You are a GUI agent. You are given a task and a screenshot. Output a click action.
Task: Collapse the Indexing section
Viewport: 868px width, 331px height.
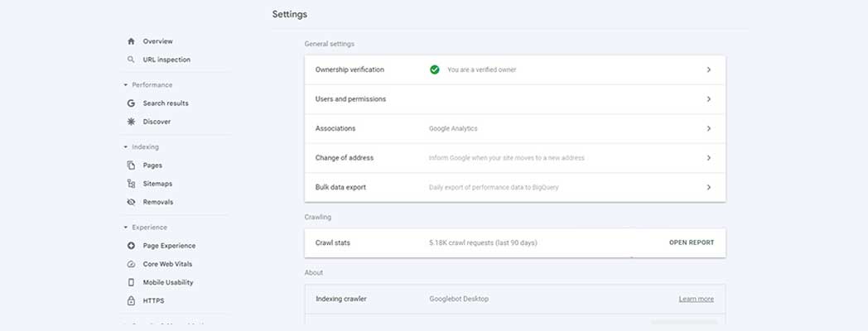point(125,147)
